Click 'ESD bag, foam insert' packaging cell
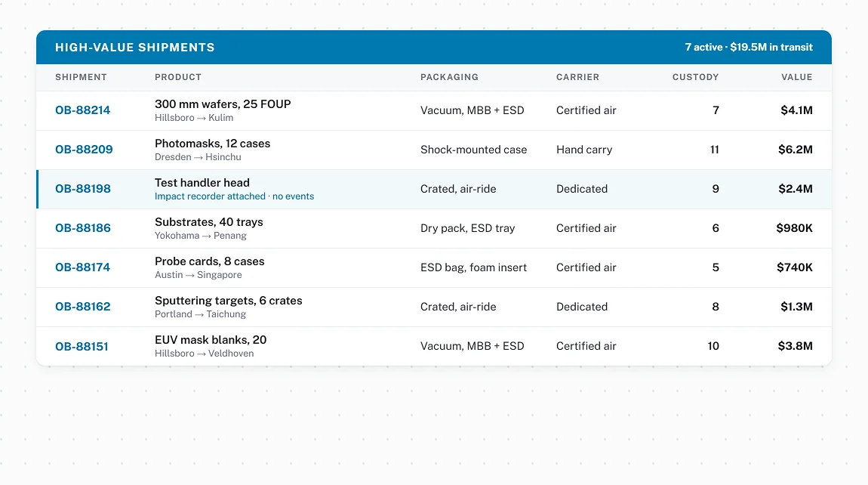Image resolution: width=868 pixels, height=485 pixels. [x=473, y=267]
